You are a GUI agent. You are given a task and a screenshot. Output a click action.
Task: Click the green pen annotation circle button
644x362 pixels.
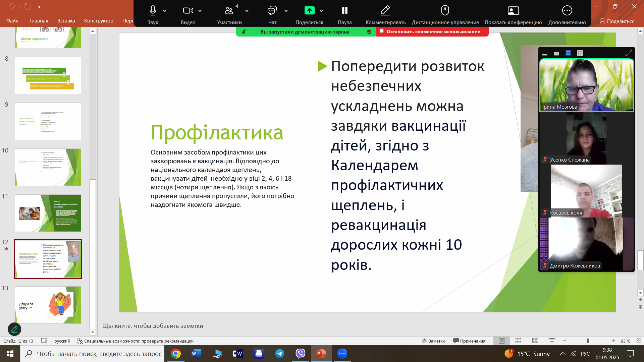pos(14,329)
